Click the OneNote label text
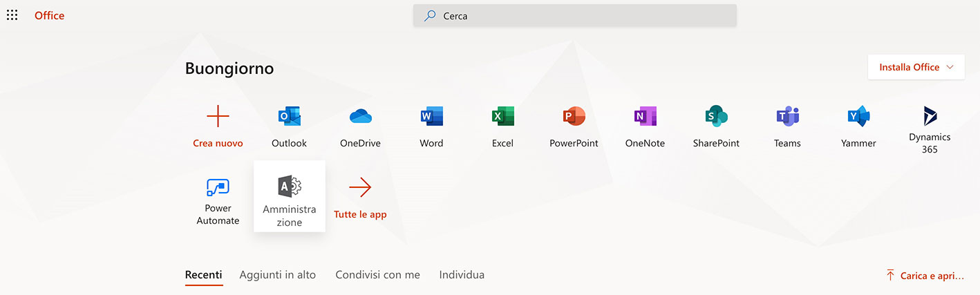The width and height of the screenshot is (980, 295). tap(645, 144)
